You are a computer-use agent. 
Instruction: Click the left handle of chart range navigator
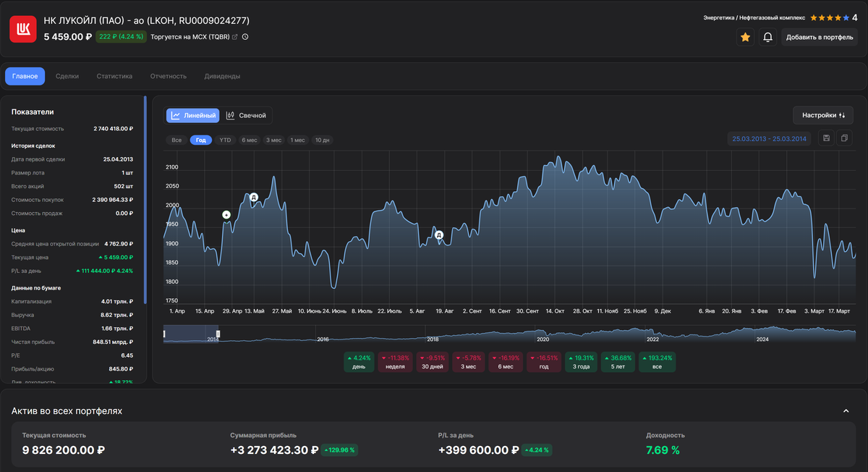point(165,334)
